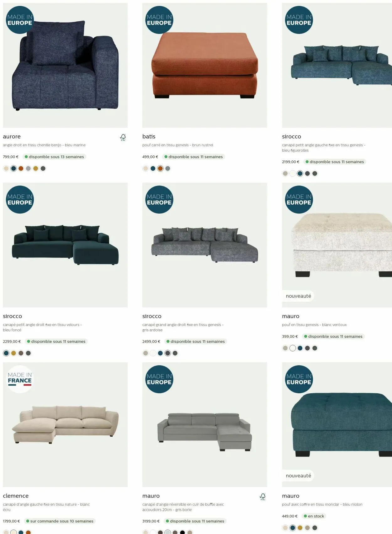
Task: Open the dark teal sirocco velours sofa image
Action: 65,245
